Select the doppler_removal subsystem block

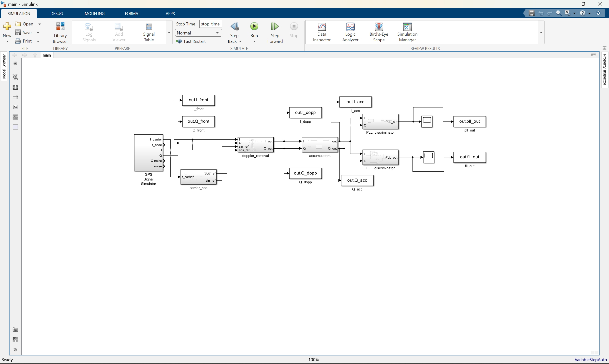(x=255, y=145)
